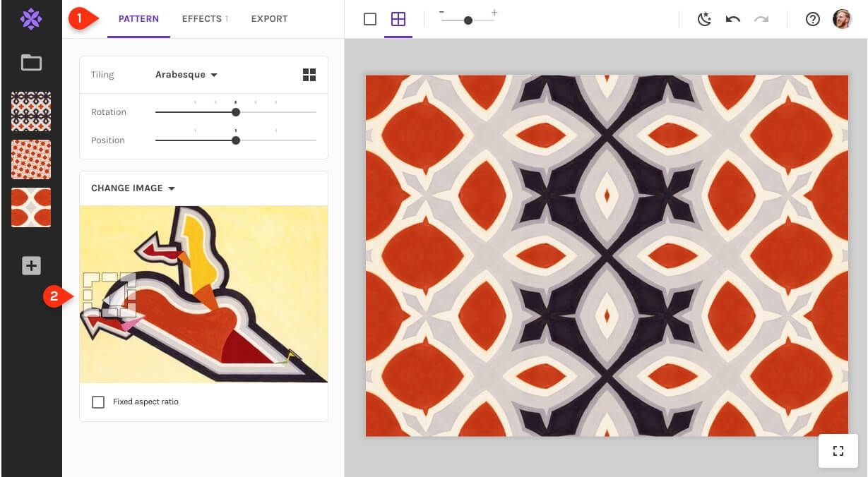Screen dimensions: 868x477
Task: Open the tiling grid chooser icon
Action: click(309, 75)
